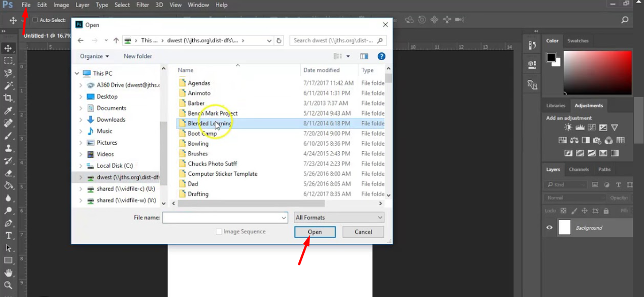Select the Brush tool

coord(9,136)
